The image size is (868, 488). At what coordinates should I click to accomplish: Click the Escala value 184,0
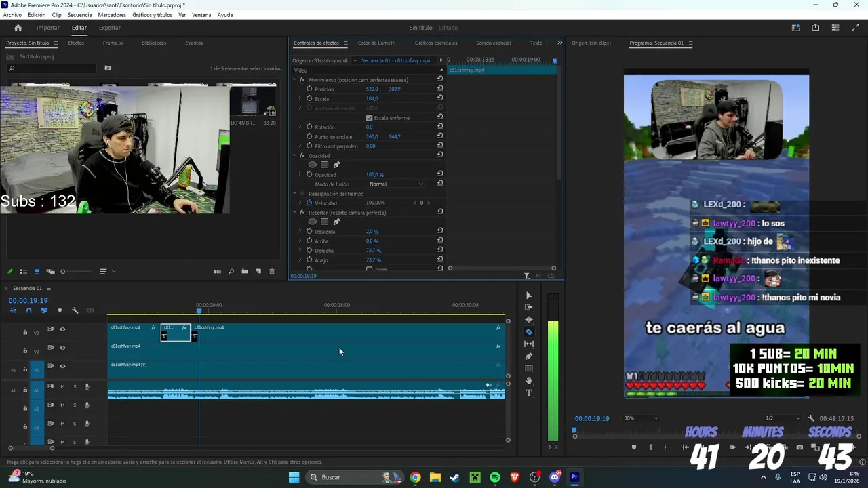[x=372, y=99]
